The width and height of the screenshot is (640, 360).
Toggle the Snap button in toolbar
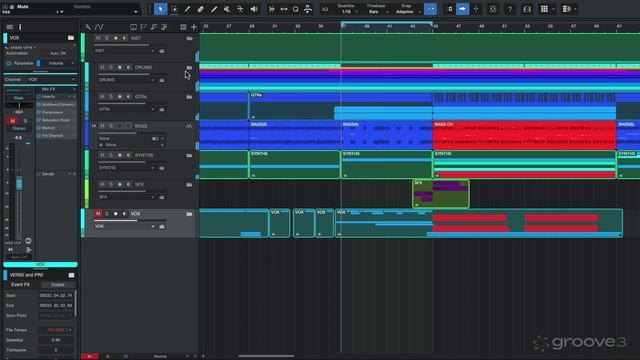tap(430, 9)
